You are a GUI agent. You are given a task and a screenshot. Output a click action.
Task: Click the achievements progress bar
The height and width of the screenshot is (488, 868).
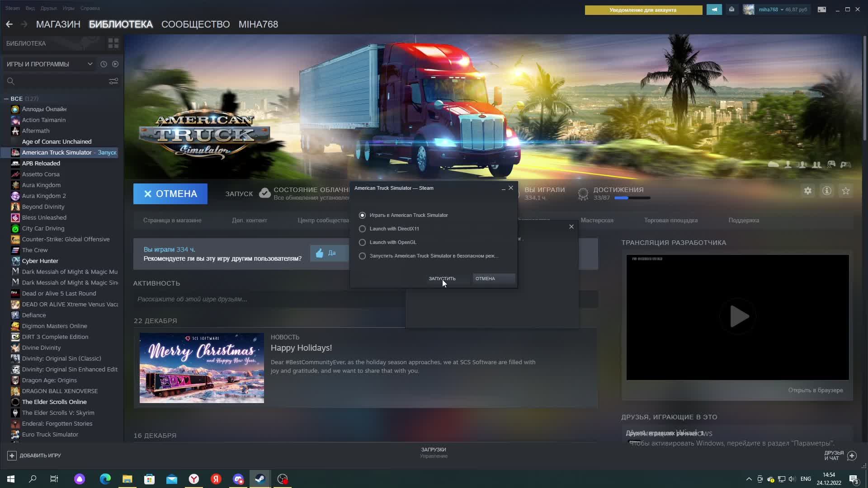point(632,198)
